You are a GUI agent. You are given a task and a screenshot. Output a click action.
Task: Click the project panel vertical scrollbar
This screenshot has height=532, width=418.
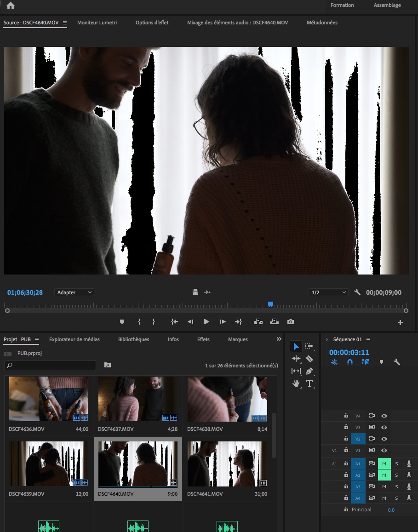pos(274,435)
